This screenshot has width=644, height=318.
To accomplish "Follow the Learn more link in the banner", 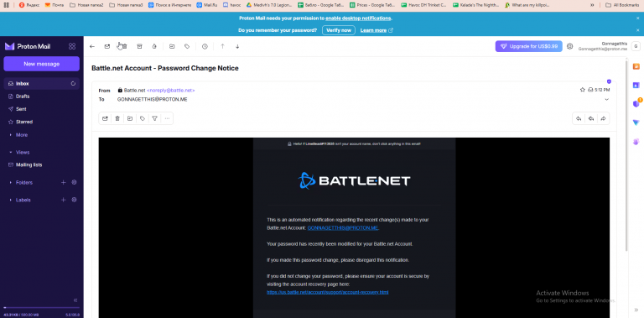I will pyautogui.click(x=377, y=30).
